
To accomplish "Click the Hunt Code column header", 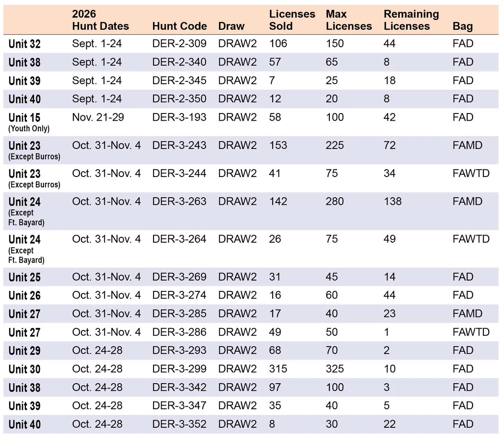I will coord(180,26).
